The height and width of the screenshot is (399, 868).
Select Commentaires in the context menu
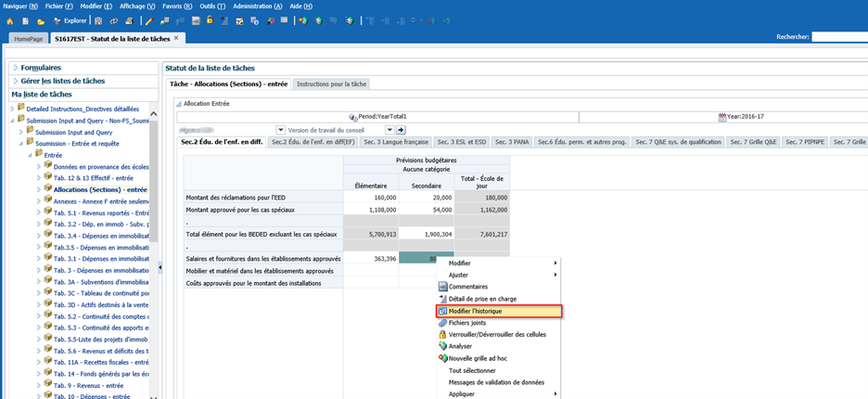467,287
